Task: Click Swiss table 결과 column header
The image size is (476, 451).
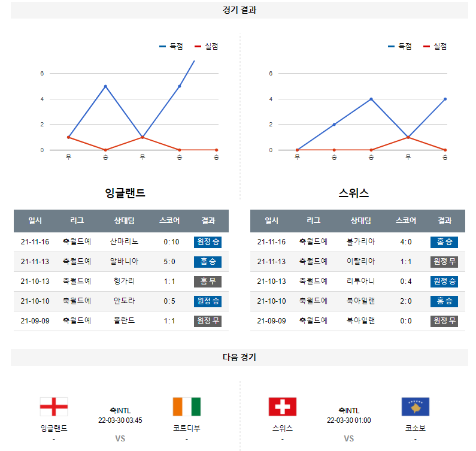Action: [x=445, y=221]
